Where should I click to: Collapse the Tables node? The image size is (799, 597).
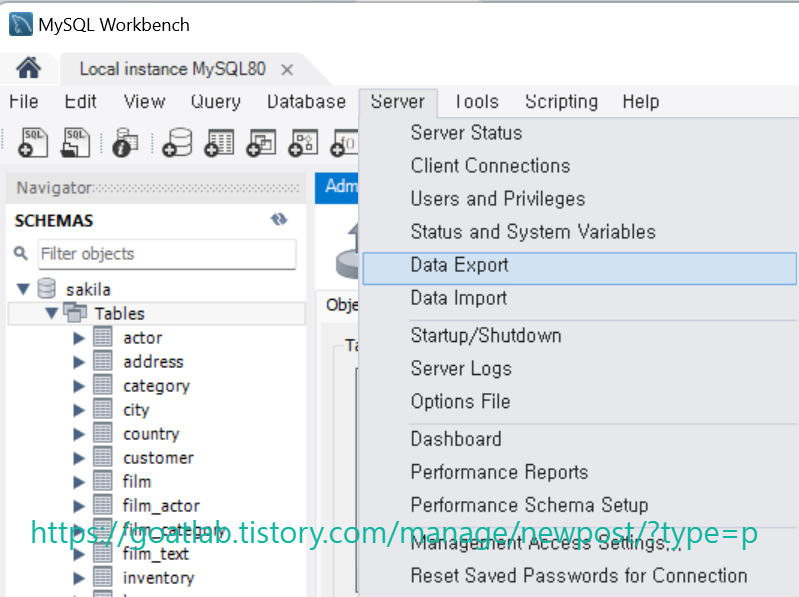(51, 313)
